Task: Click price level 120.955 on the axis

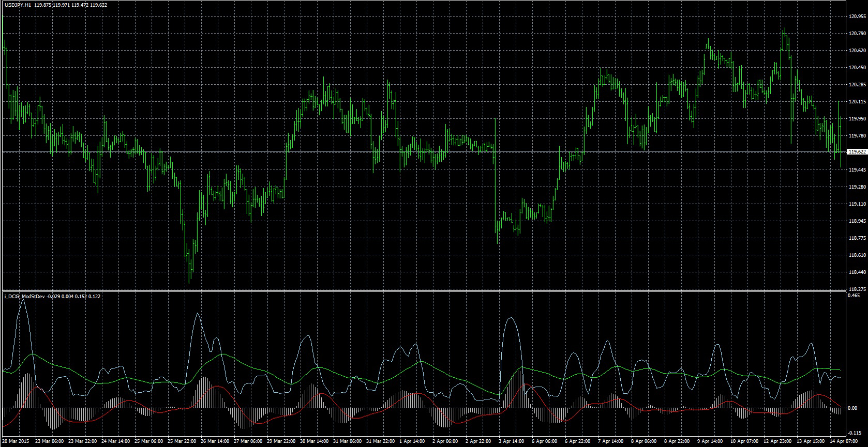Action: click(857, 17)
